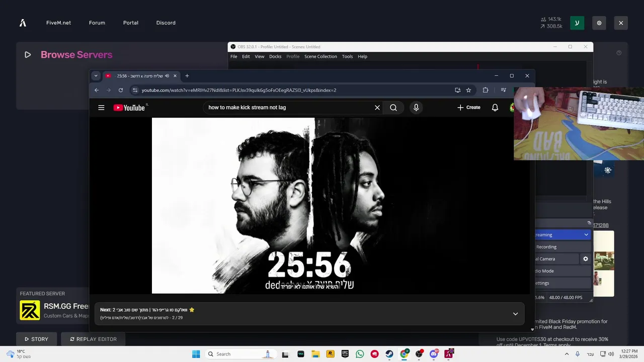Open the Chrome extensions puzzle icon

tap(486, 90)
